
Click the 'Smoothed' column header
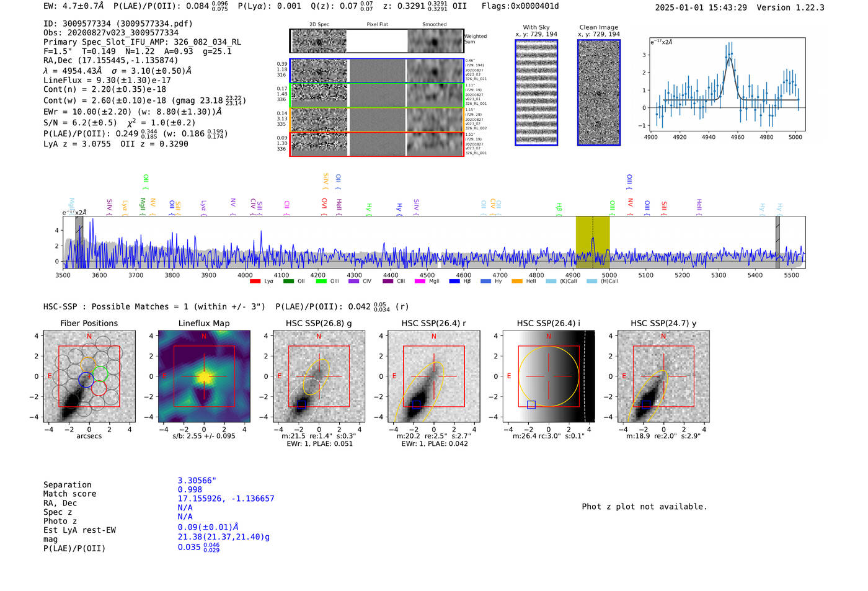435,24
